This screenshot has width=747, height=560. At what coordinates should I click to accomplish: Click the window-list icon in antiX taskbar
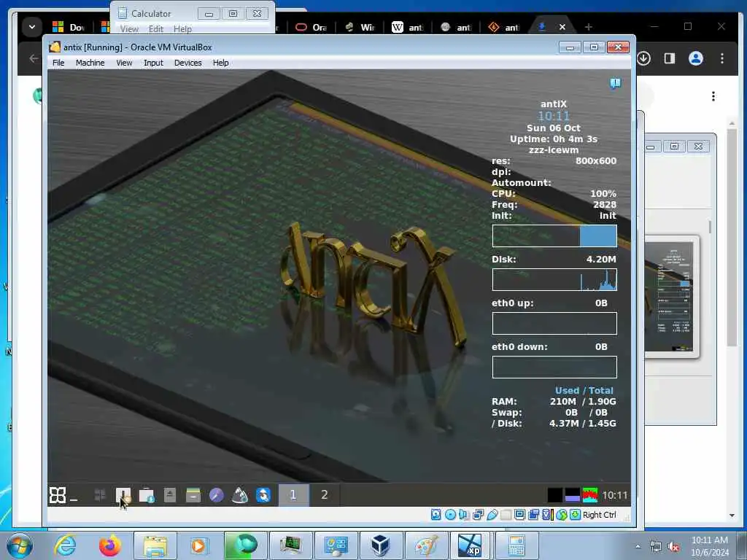[x=99, y=495]
